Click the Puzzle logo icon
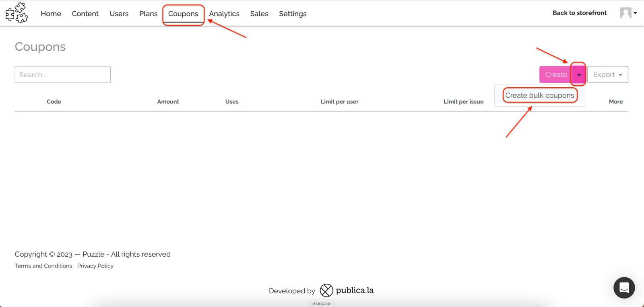The image size is (644, 307). [x=17, y=13]
